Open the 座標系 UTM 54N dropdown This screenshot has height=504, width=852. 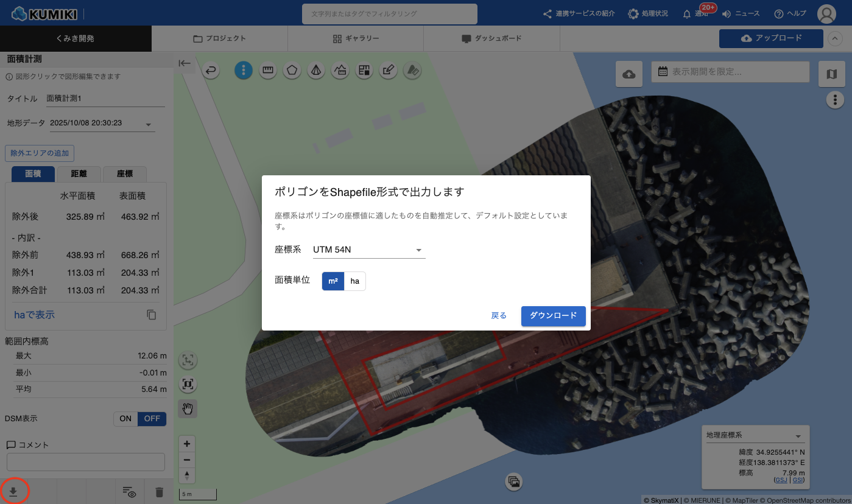point(368,250)
